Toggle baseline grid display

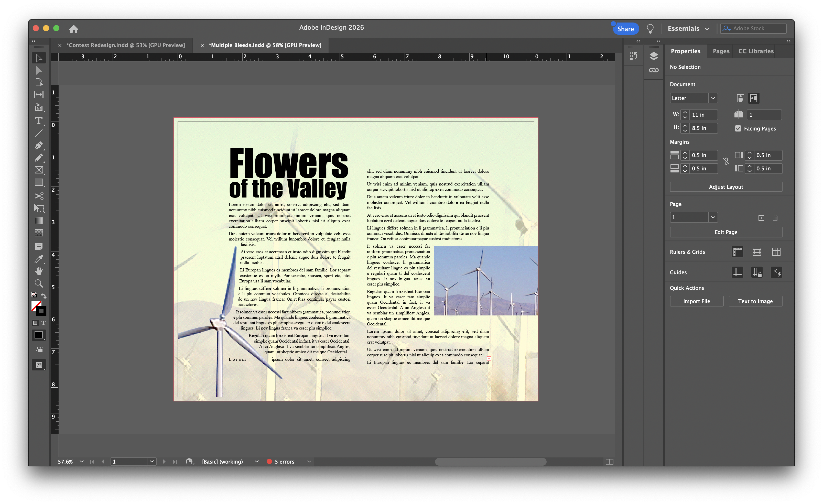(x=756, y=252)
